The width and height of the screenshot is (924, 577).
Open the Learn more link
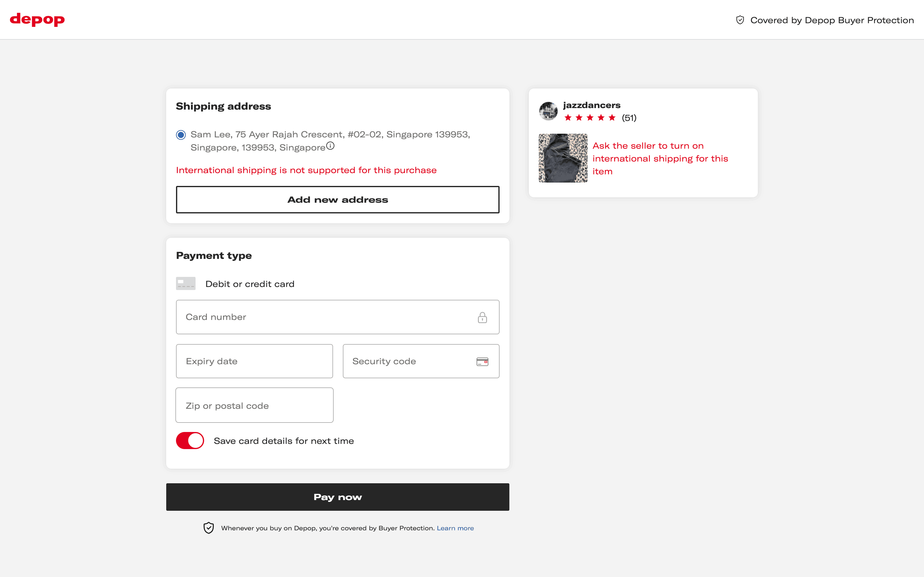click(455, 528)
